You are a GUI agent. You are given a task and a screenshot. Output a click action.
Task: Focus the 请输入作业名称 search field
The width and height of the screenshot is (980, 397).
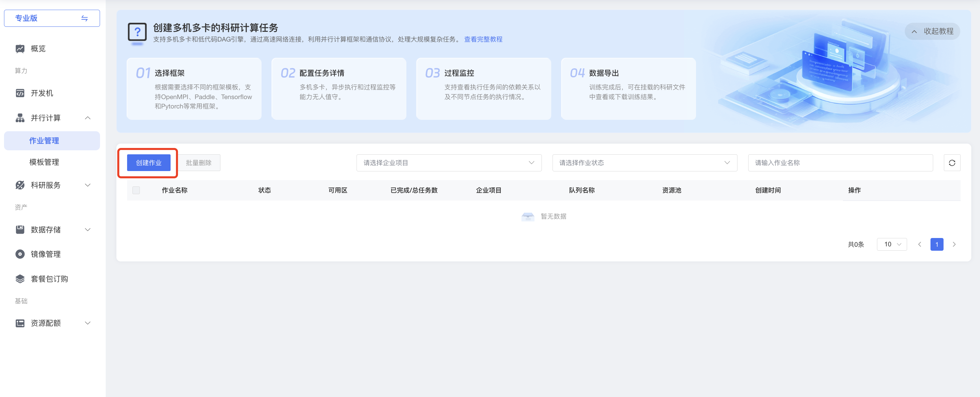(x=841, y=163)
